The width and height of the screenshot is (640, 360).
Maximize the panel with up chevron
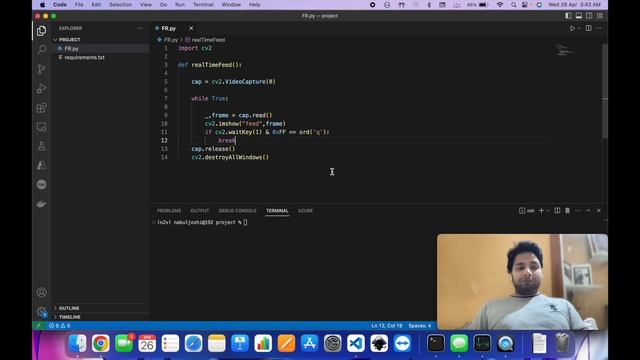pyautogui.click(x=589, y=211)
